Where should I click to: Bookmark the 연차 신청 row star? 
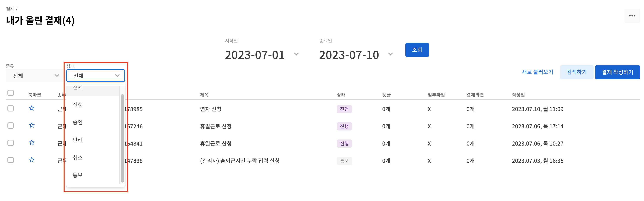[32, 108]
